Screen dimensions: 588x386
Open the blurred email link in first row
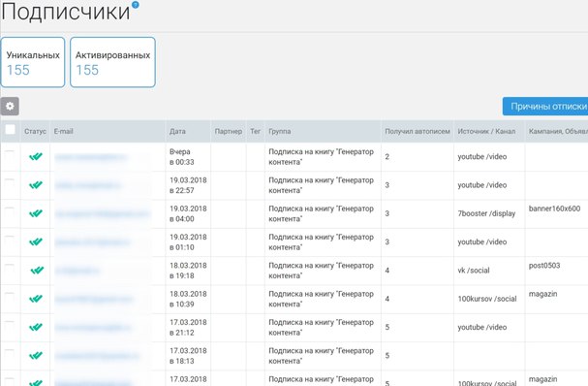91,157
